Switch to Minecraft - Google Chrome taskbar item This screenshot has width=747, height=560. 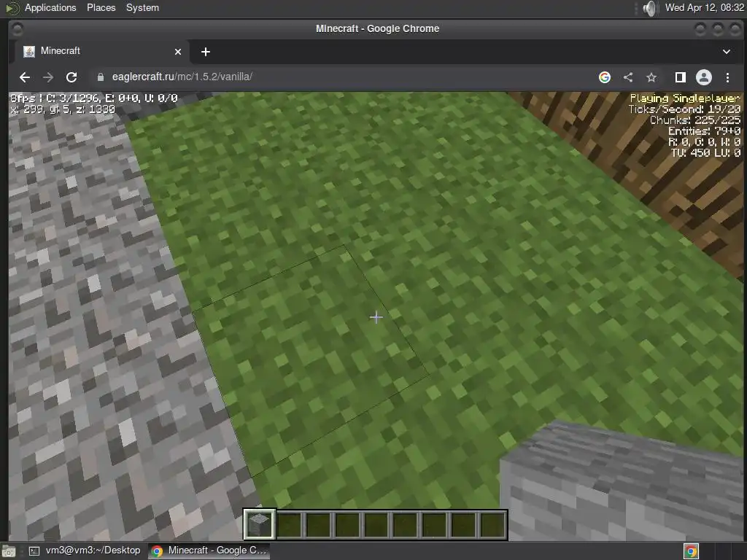coord(209,551)
